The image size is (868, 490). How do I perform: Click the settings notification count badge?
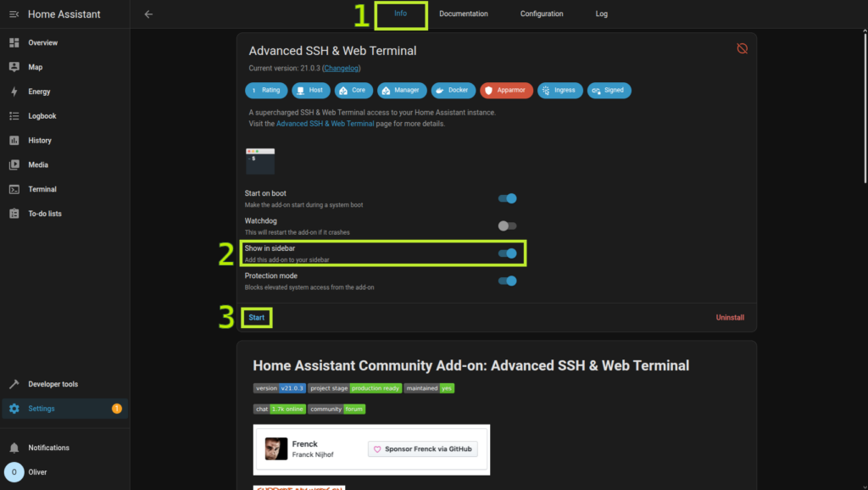[117, 409]
